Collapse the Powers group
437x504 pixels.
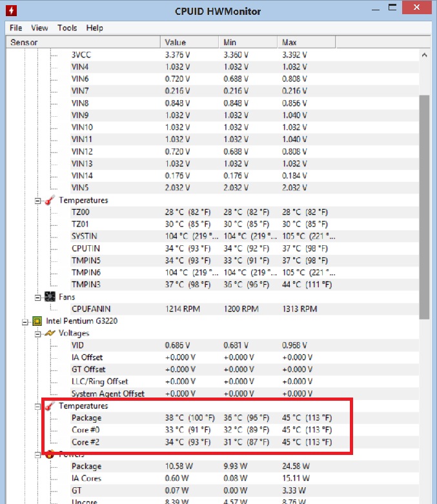click(37, 455)
